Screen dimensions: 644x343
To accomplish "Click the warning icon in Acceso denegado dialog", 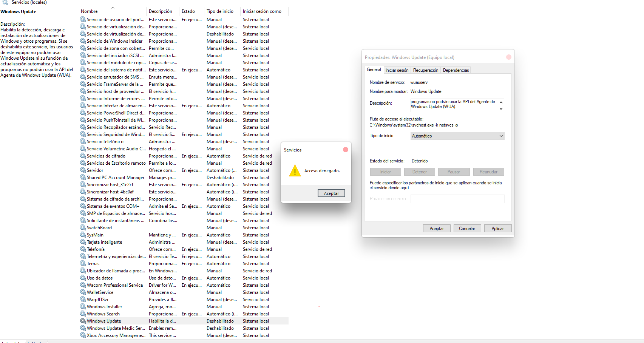I will click(295, 171).
